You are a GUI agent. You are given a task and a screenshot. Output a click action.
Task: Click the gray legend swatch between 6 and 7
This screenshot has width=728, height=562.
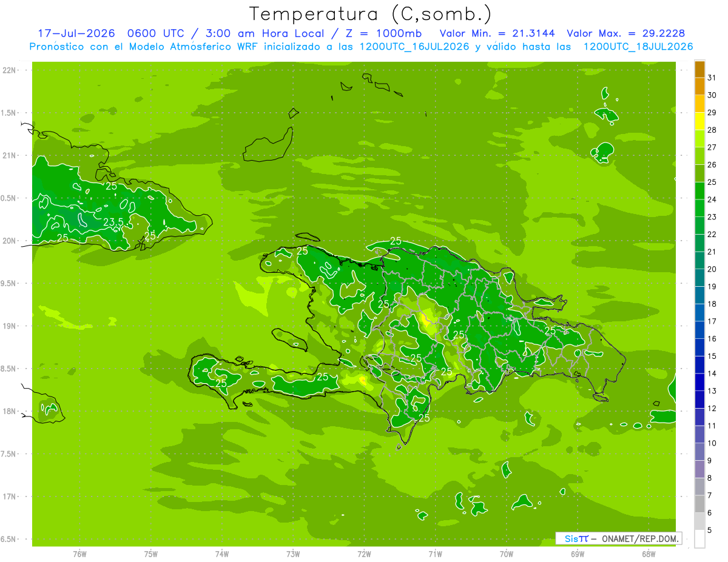699,504
